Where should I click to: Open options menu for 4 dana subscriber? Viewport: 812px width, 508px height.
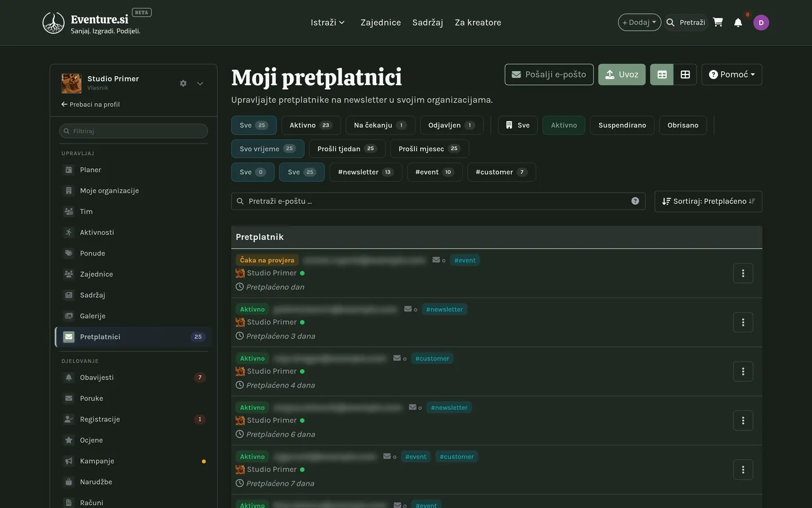743,371
